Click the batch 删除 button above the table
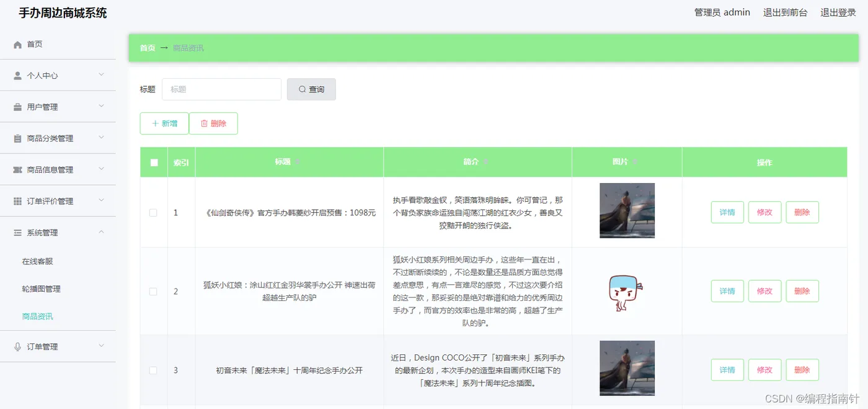Viewport: 868px width, 409px height. pos(213,124)
